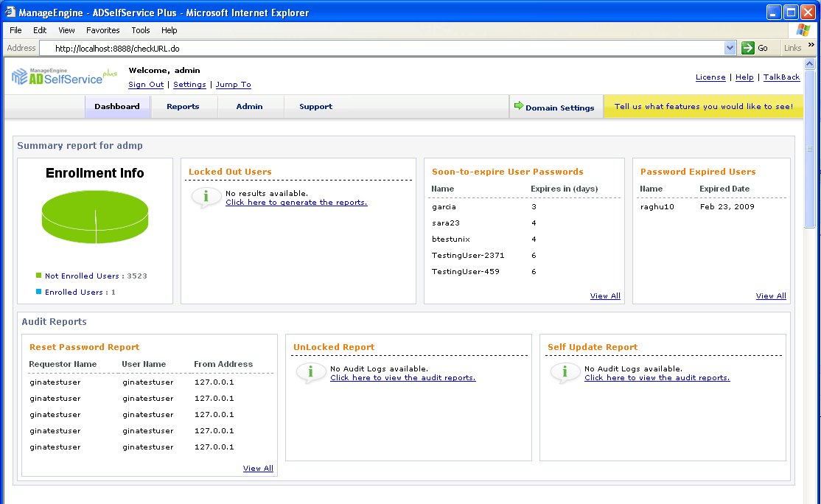The image size is (821, 504).
Task: Click the blue Enrolled Users legend square
Action: (38, 292)
